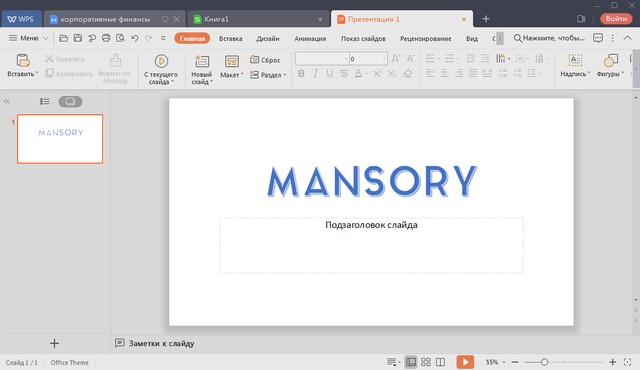Click the Войти sign-in button

click(616, 18)
